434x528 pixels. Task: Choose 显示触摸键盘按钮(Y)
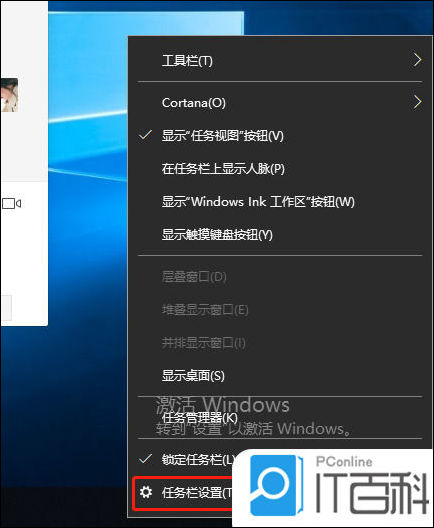click(x=280, y=235)
